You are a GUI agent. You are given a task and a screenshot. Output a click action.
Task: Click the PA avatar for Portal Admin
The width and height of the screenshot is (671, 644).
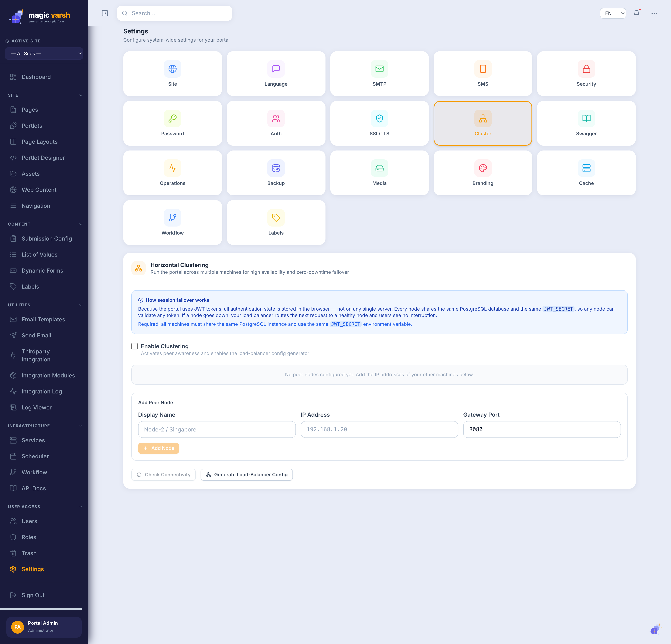pyautogui.click(x=17, y=627)
